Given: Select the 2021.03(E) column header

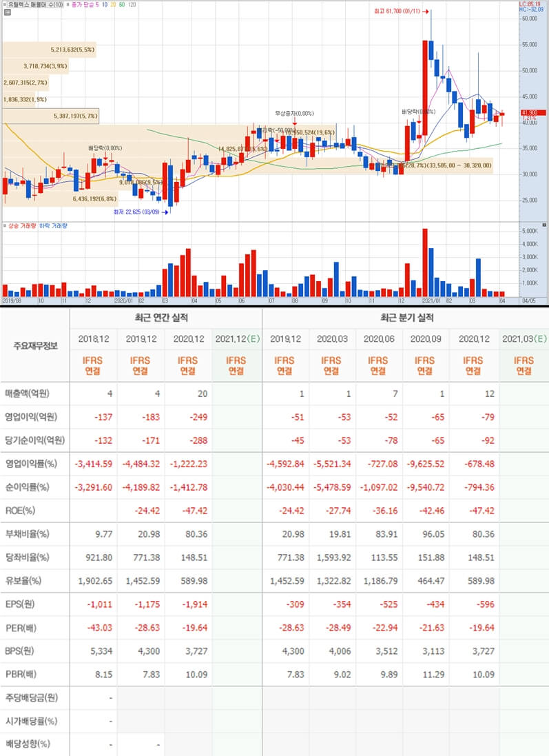Looking at the screenshot, I should coord(524,339).
